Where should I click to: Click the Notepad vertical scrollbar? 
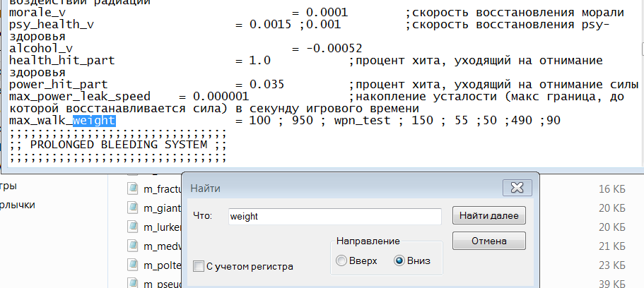click(642, 82)
